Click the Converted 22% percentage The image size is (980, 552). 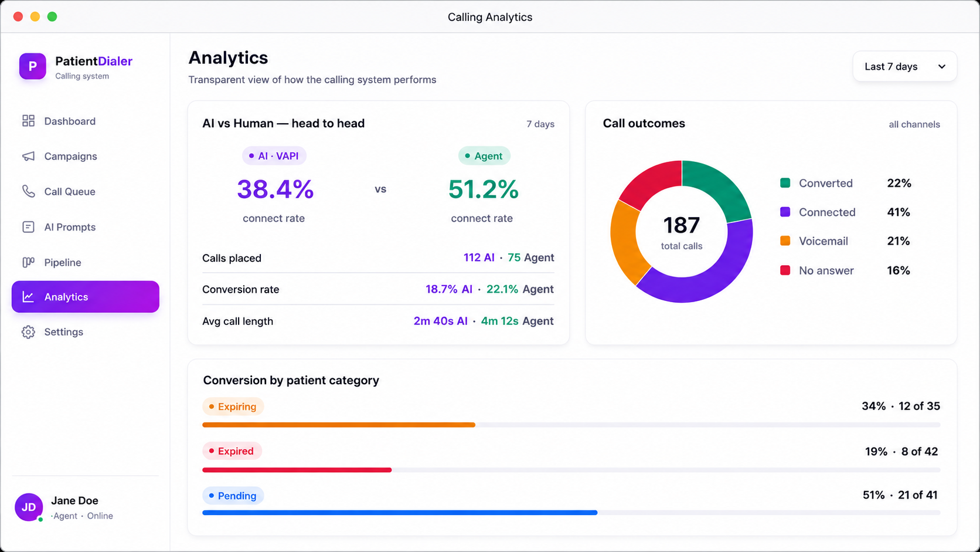[899, 183]
